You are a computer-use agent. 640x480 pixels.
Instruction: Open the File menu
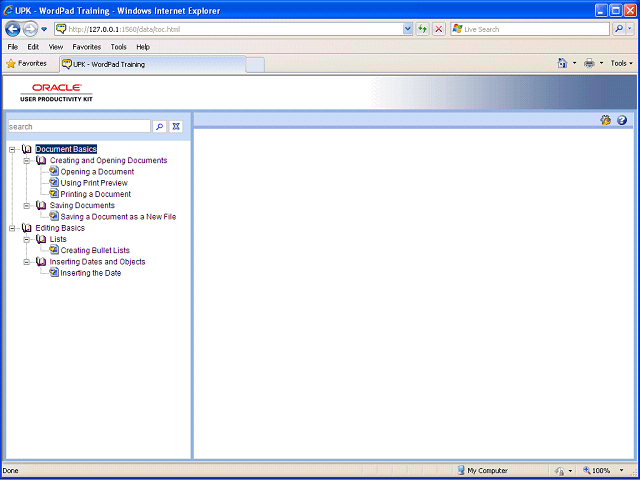(13, 47)
